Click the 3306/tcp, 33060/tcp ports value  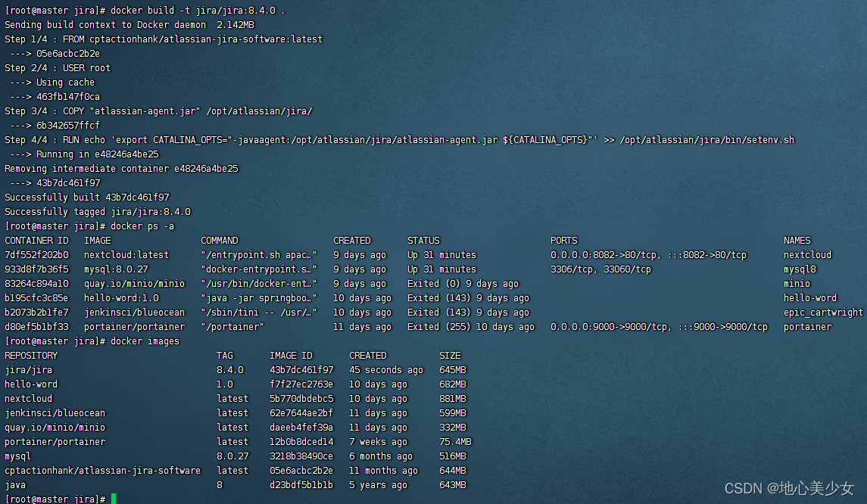point(600,269)
